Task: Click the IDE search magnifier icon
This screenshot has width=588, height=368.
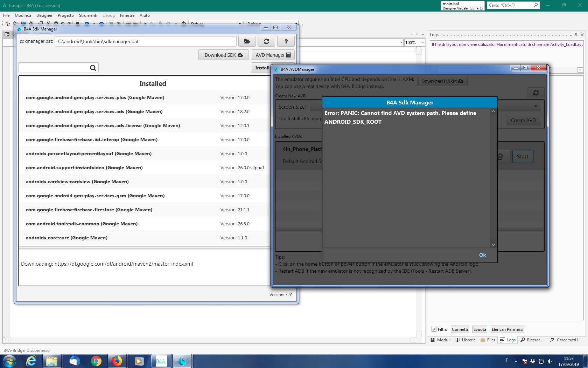Action: [x=535, y=5]
